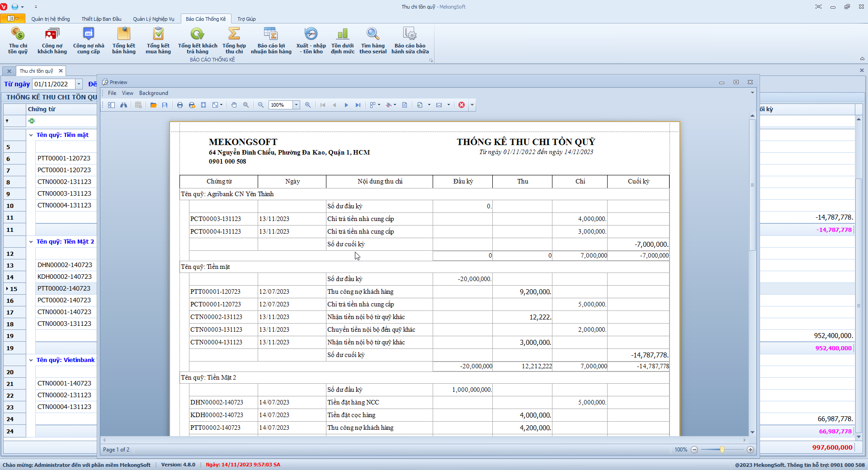
Task: Open Công nợ khách hàng report
Action: (52, 40)
